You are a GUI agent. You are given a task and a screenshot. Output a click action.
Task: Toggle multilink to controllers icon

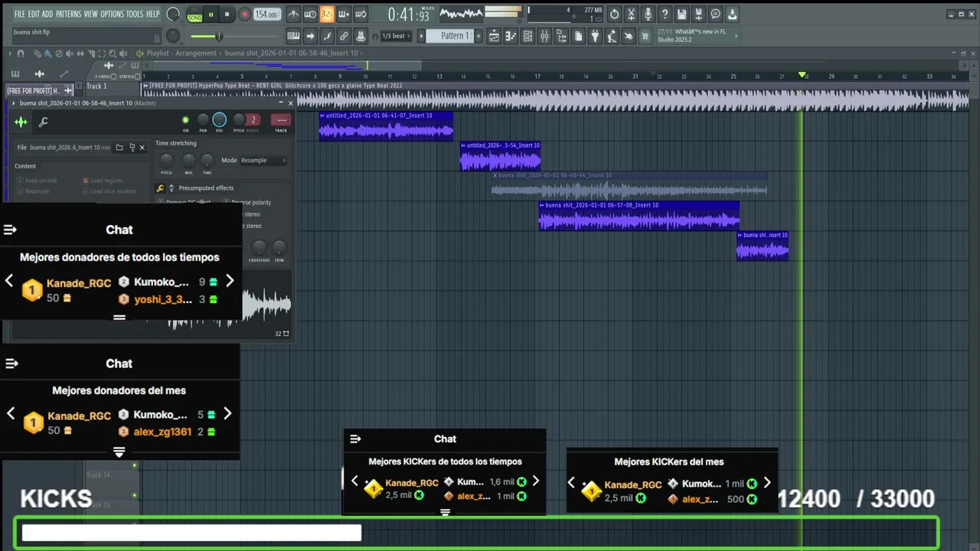[344, 36]
